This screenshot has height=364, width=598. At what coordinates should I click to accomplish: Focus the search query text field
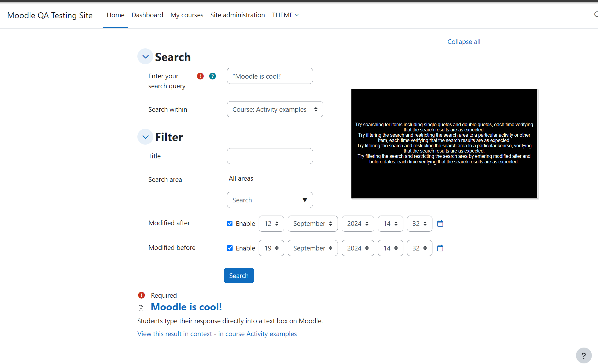[270, 76]
